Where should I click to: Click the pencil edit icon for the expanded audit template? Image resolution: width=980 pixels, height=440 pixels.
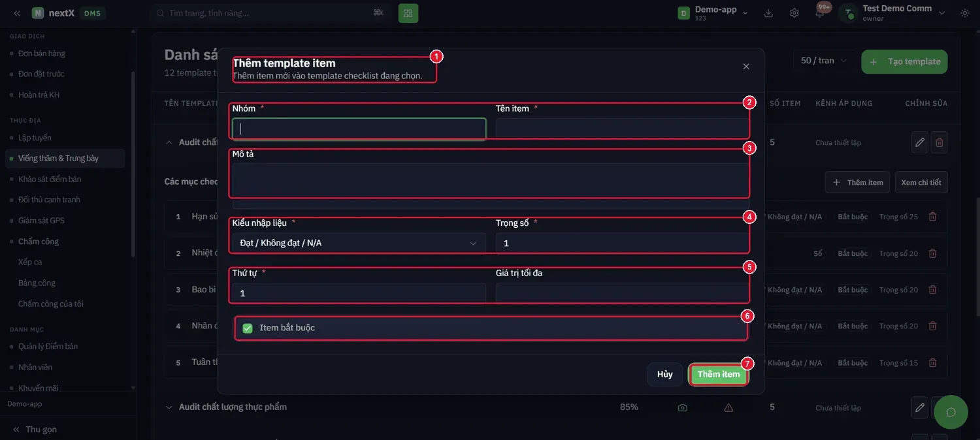point(920,142)
